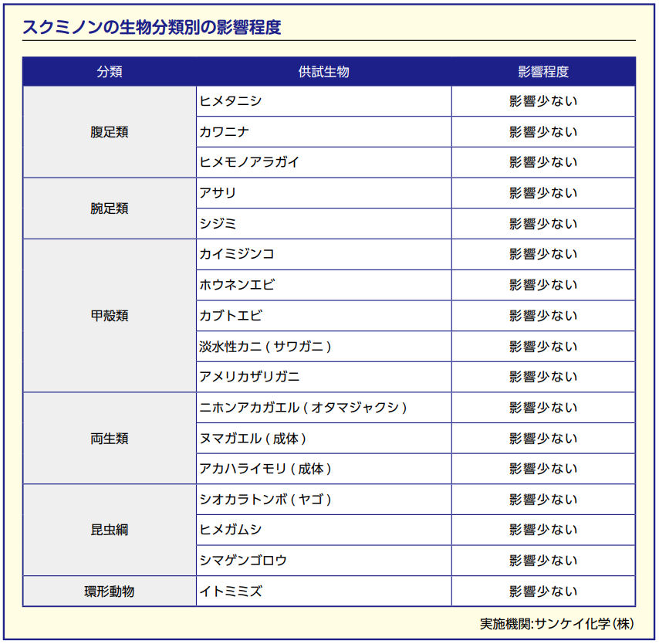Select the カブトエビ row entry
The height and width of the screenshot is (644, 659).
(233, 316)
